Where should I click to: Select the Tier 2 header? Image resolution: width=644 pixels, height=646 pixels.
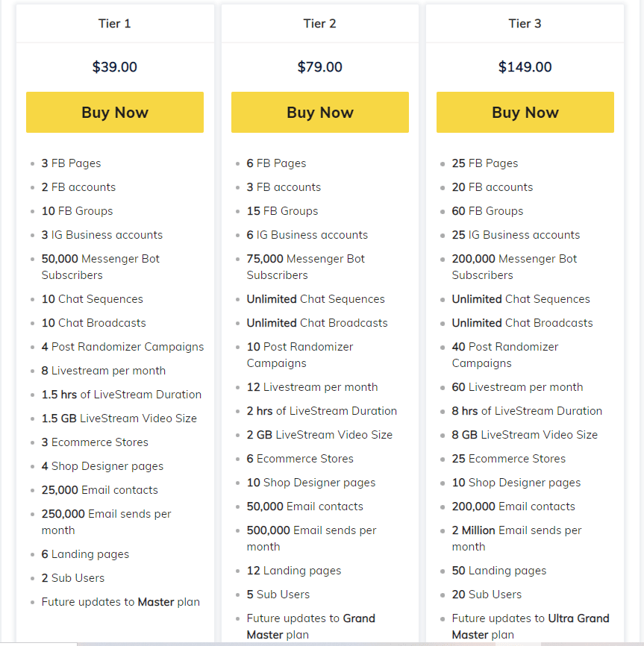319,23
